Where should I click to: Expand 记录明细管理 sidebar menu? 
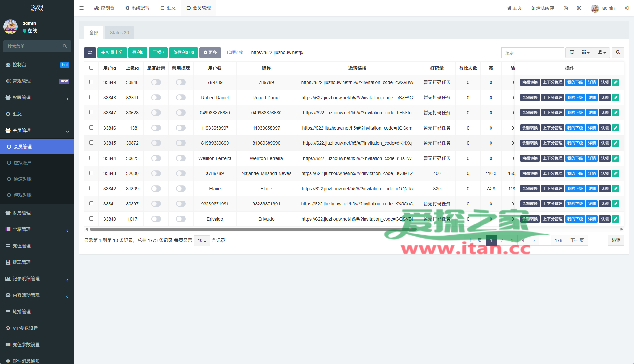pos(37,279)
